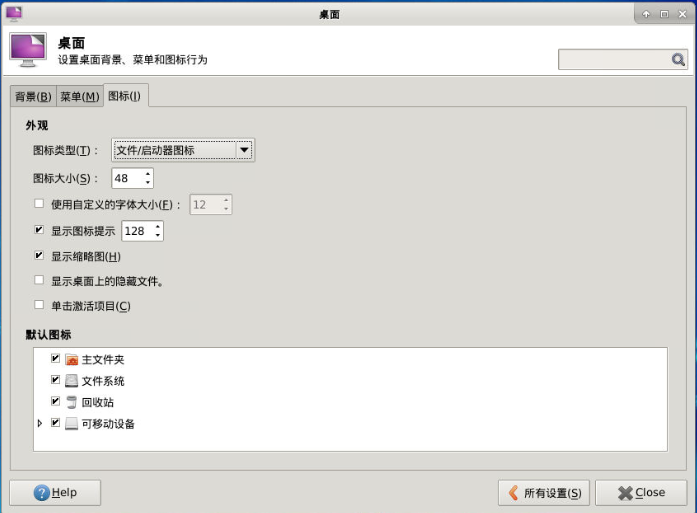
Task: Click the removable devices icon (可移动设备)
Action: [x=71, y=424]
